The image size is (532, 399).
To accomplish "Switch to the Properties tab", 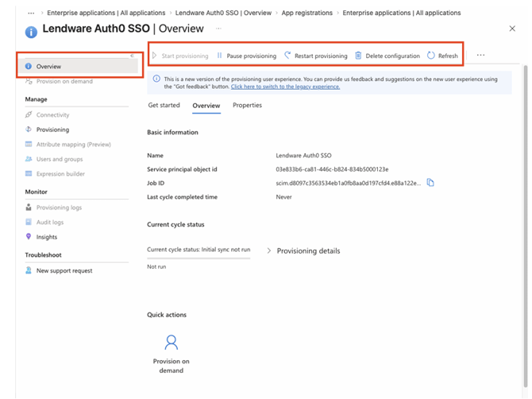I will [x=247, y=106].
